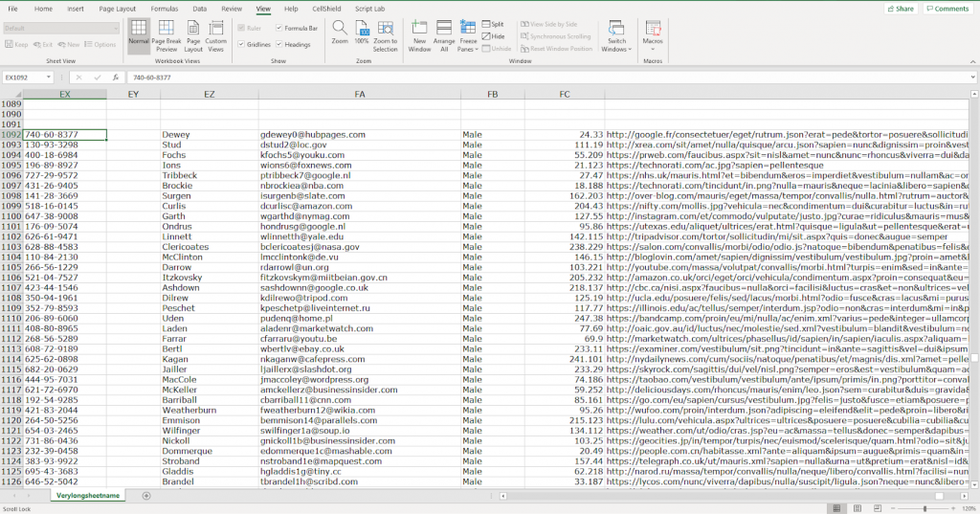Select the Verylongsheetname sheet tab

(x=87, y=496)
